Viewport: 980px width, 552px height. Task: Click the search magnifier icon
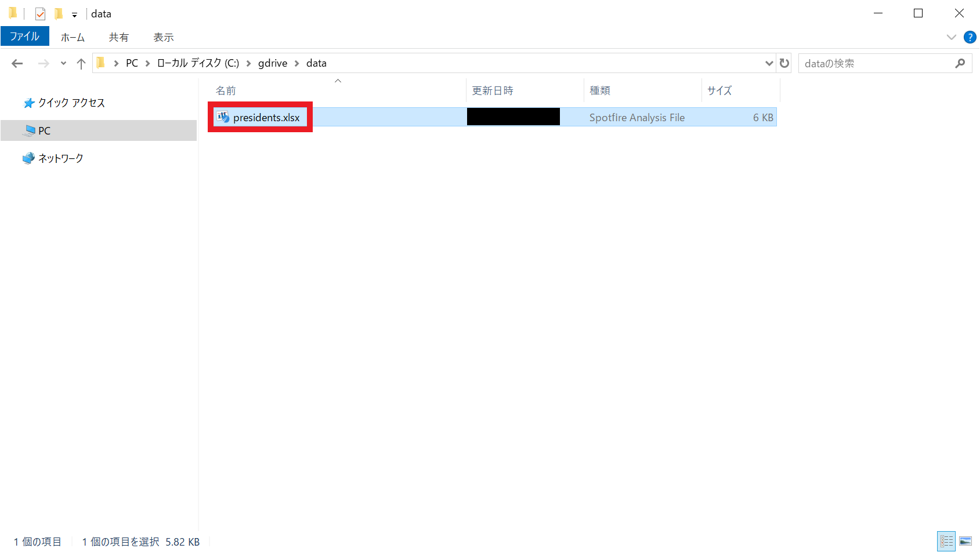point(960,63)
